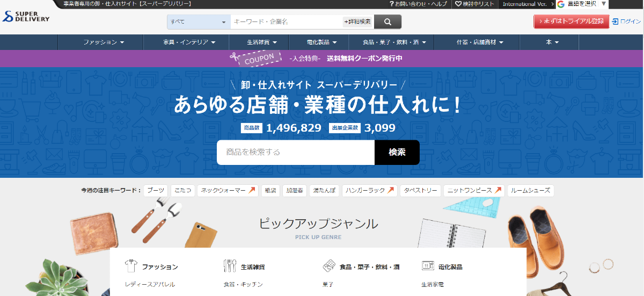
Task: Click the scissors COUPON badge
Action: point(255,58)
